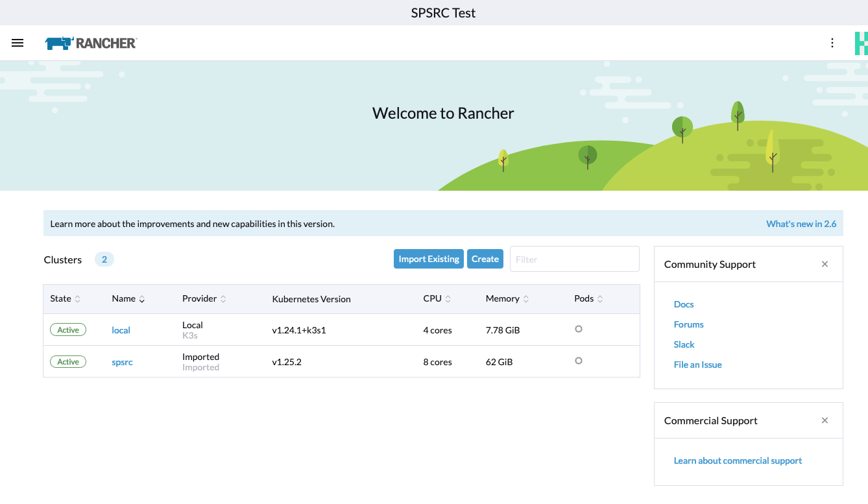This screenshot has height=504, width=868.
Task: Click the Kubernetes Version column header
Action: [311, 299]
